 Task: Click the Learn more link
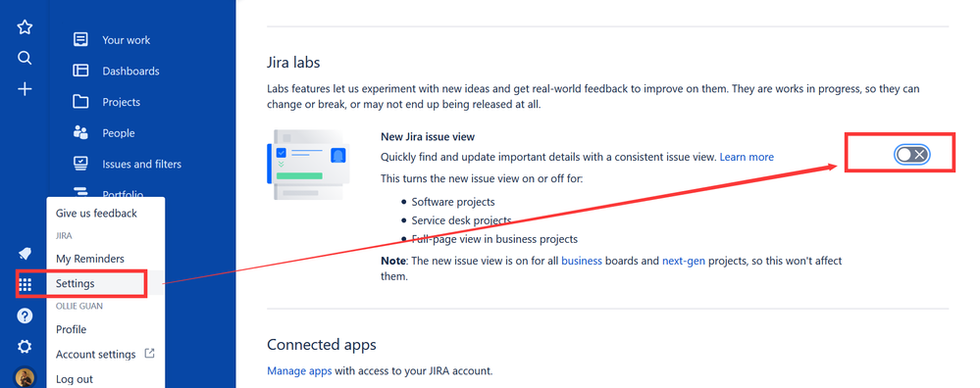click(747, 157)
